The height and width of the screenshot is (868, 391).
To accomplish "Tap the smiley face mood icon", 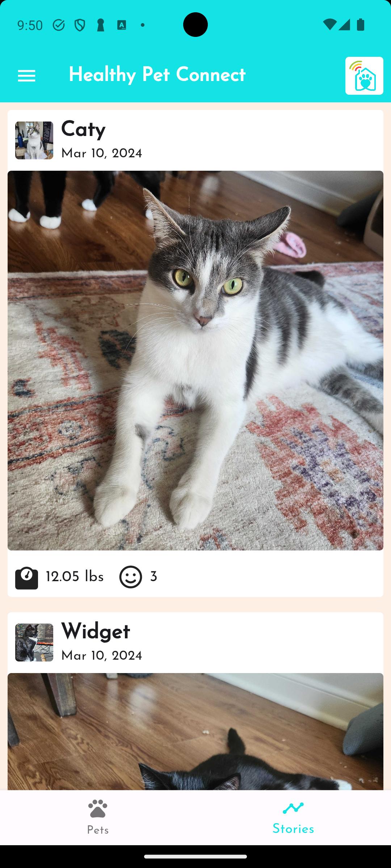I will click(x=130, y=577).
